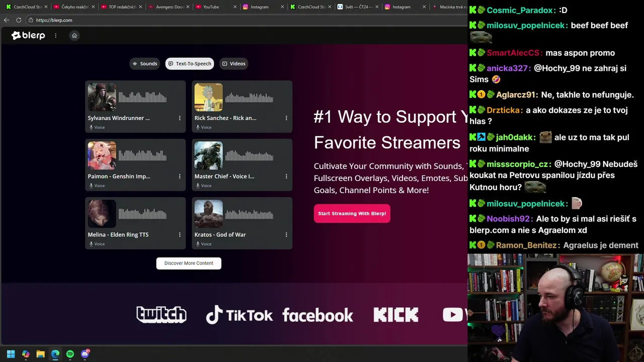Click Paimon - Genshin Imp... title

click(x=119, y=176)
